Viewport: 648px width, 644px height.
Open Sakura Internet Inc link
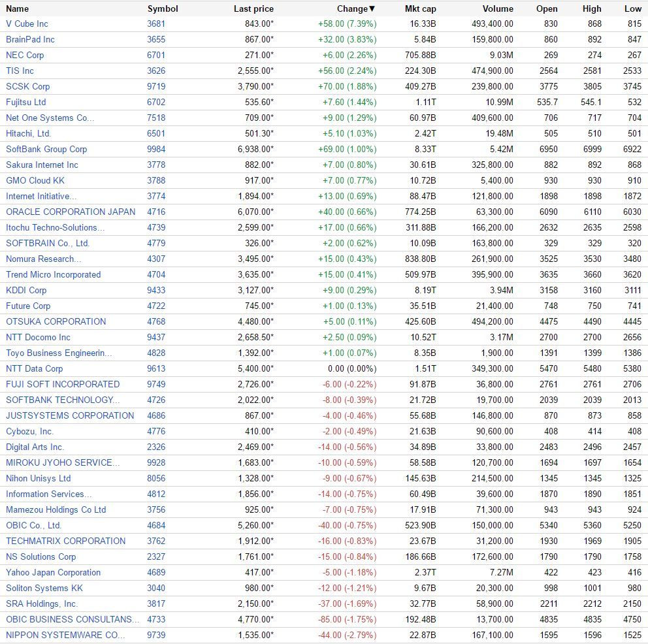42,165
